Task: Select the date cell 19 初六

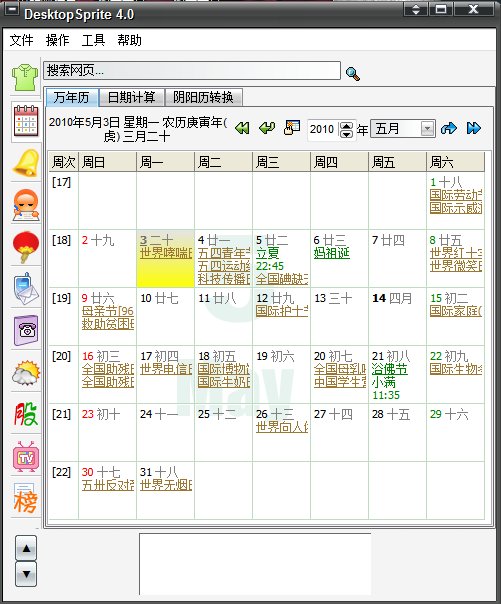Action: coord(281,375)
